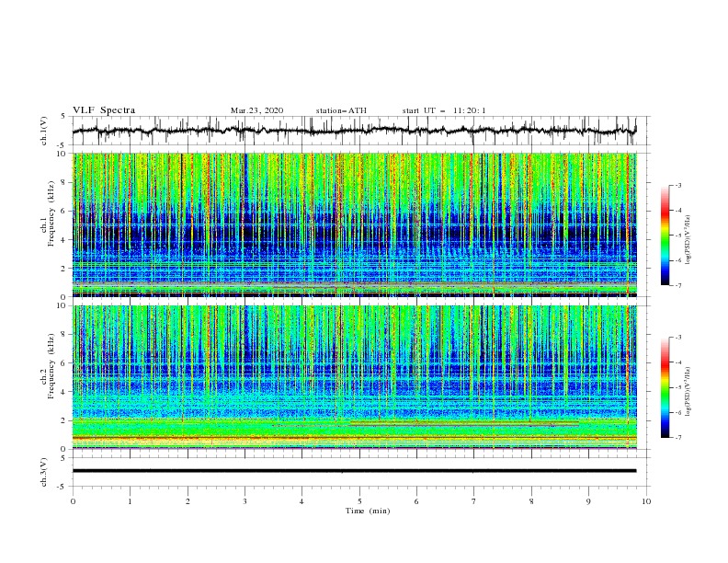Click the ch.1 "Frequency (kHz)" axis label

click(x=52, y=214)
